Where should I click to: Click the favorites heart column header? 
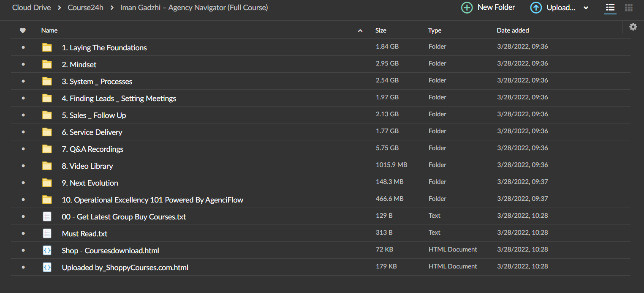click(23, 30)
